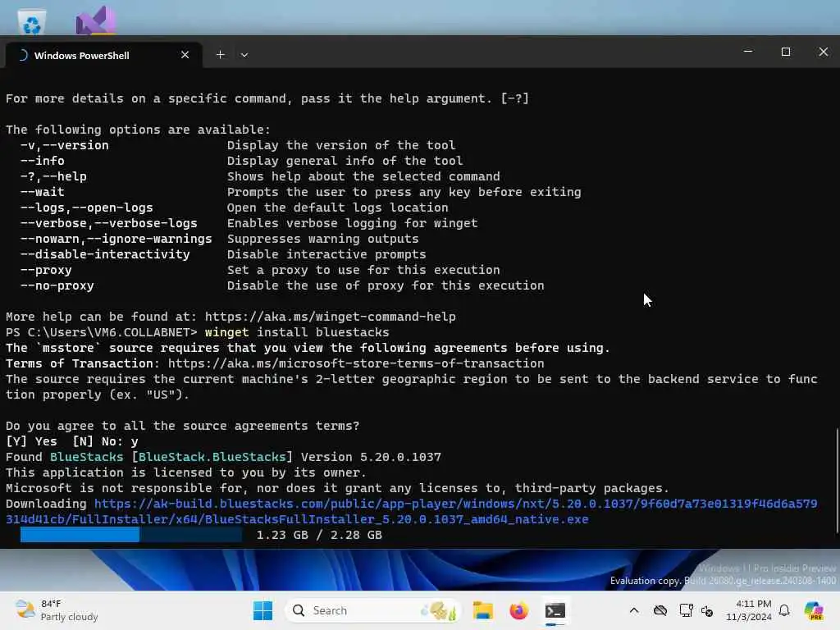Select the Windows PowerShell tab
This screenshot has height=630, width=840.
pyautogui.click(x=103, y=55)
